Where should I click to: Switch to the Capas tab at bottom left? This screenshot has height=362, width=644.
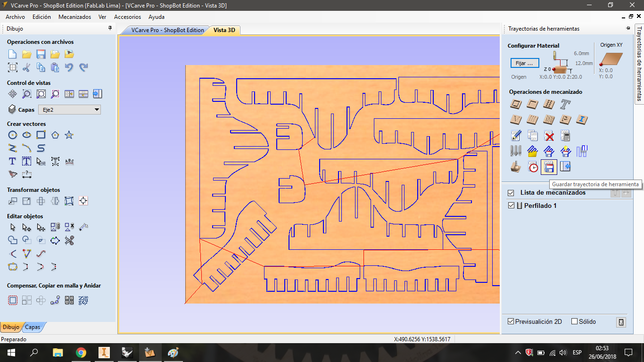click(x=33, y=327)
